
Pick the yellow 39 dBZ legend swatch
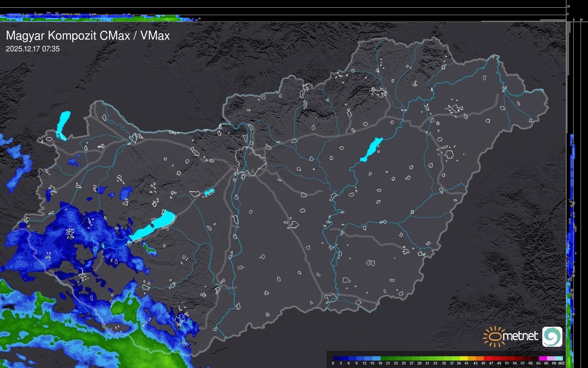tap(464, 358)
